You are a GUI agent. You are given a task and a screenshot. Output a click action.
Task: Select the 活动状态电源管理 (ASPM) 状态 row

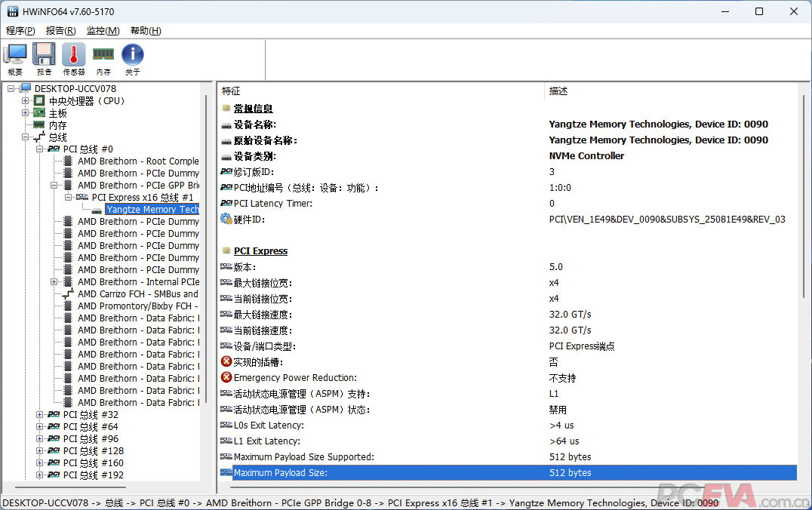pos(508,410)
